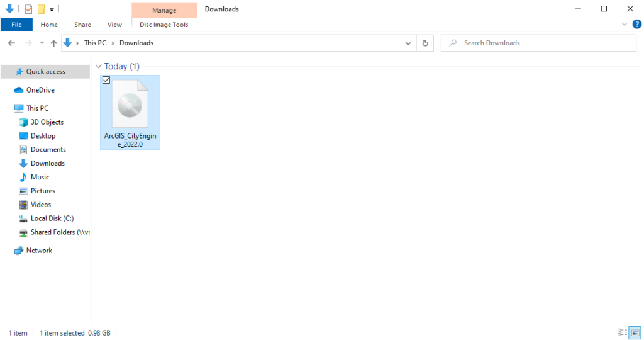Open the Customize Quick Access Toolbar arrow
644x340 pixels.
[52, 9]
